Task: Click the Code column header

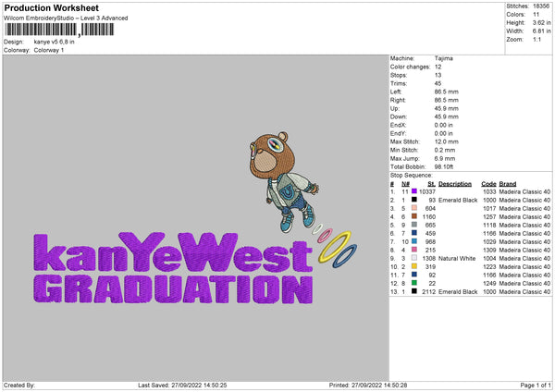Action: pos(488,184)
